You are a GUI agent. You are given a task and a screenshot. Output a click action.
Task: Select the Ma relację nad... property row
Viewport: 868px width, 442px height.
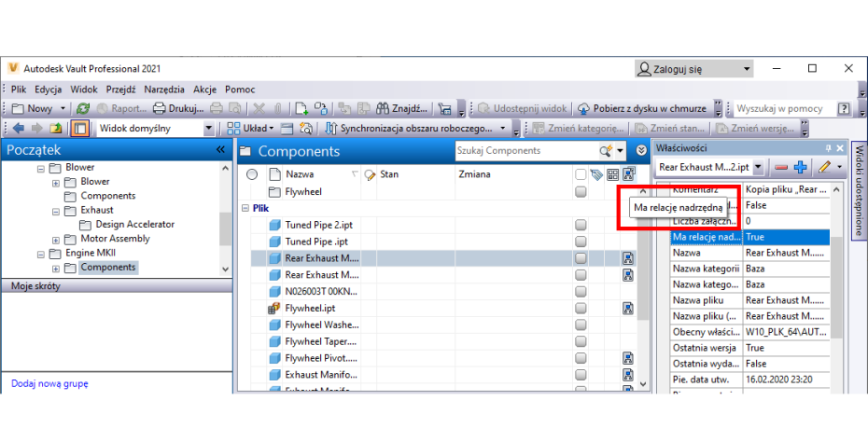750,237
